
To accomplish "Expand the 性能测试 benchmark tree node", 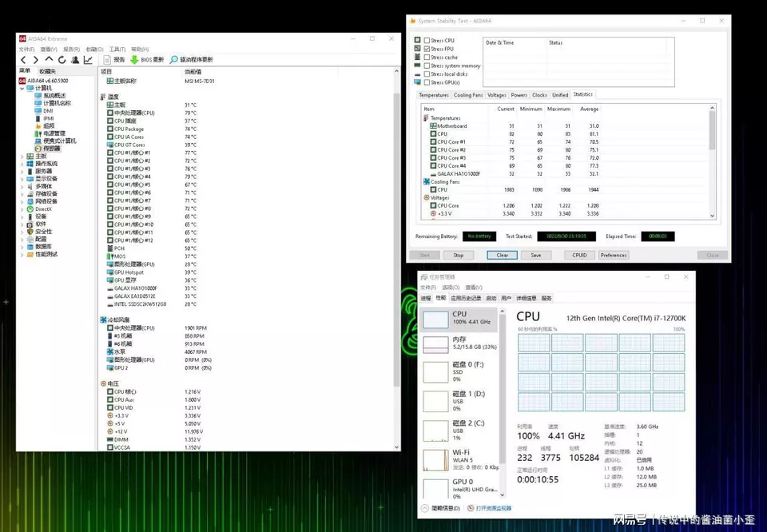I will (22, 254).
